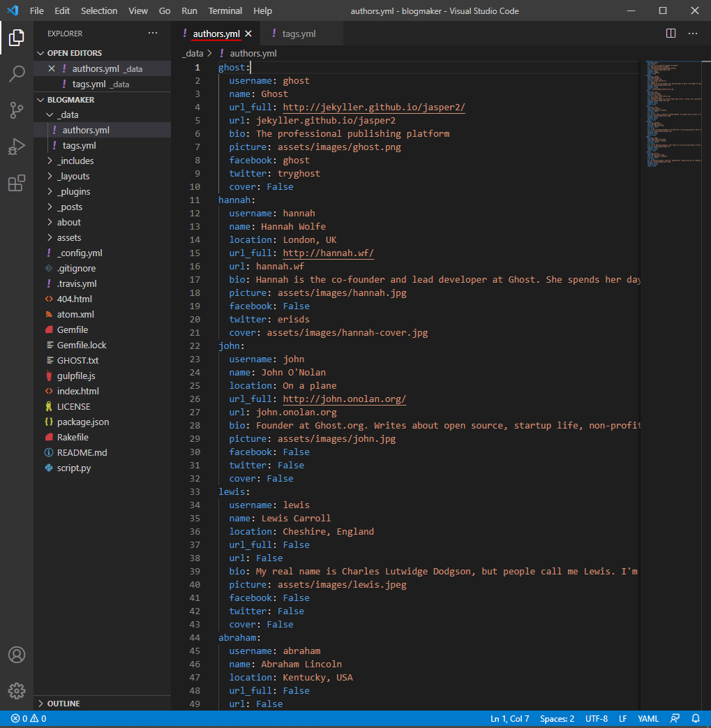The height and width of the screenshot is (728, 711).
Task: Click the feedback icon in status bar
Action: click(x=675, y=718)
